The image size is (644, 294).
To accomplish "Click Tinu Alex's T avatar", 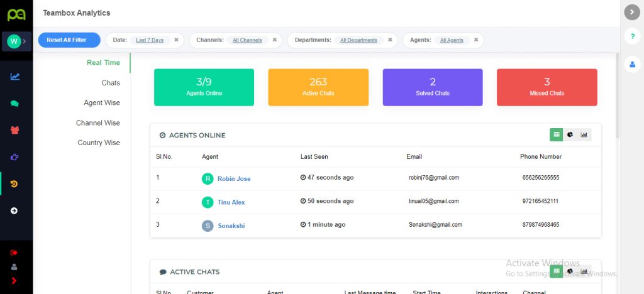I will [208, 202].
